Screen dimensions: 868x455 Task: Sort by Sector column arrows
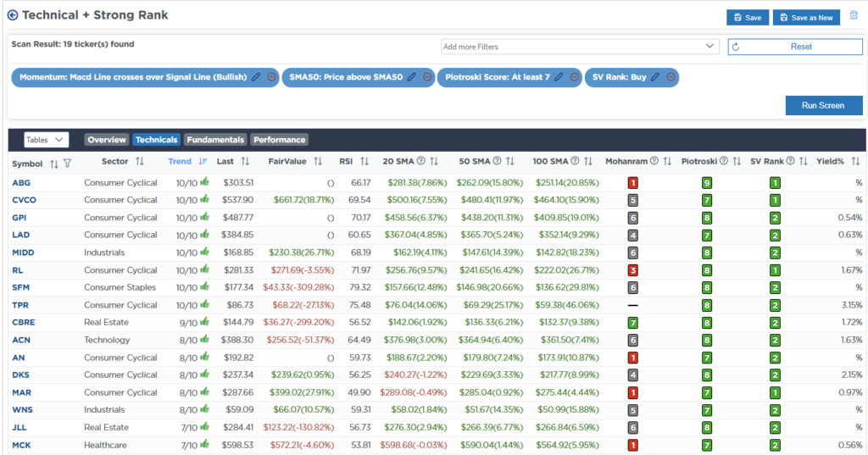coord(140,161)
